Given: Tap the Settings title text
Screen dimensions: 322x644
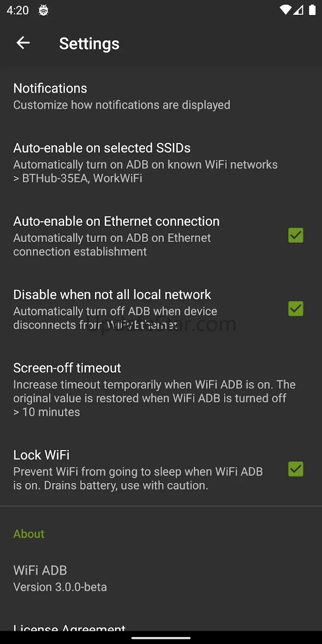Looking at the screenshot, I should pos(89,44).
